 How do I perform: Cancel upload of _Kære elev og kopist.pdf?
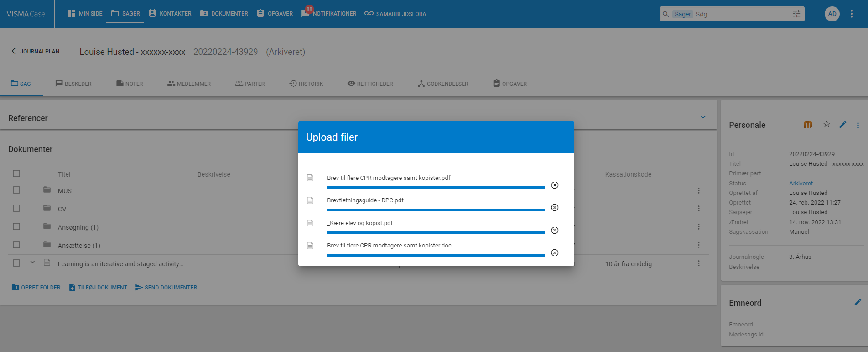click(x=555, y=230)
